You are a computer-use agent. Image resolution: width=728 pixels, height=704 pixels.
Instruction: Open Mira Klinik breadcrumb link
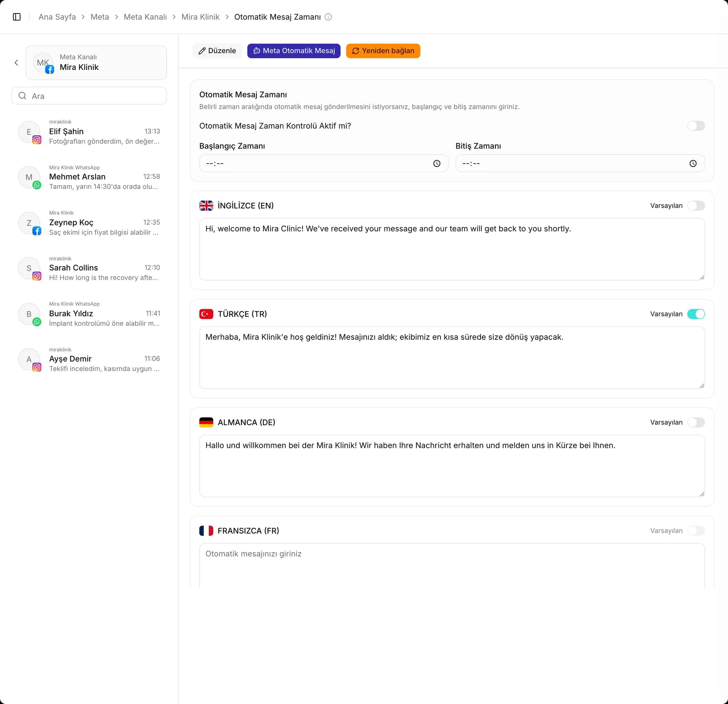tap(200, 17)
